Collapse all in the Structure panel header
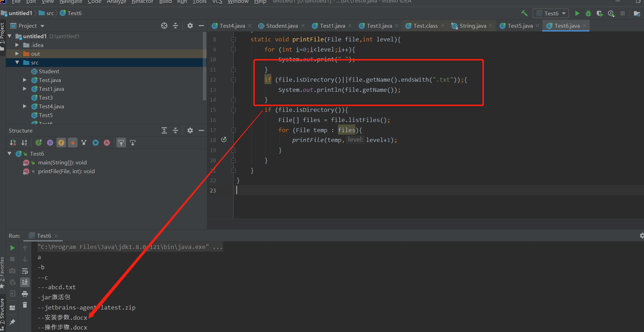 coord(175,130)
